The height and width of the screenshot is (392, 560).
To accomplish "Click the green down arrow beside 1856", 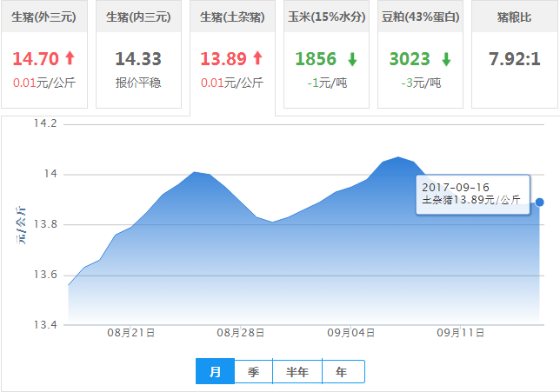I will [352, 59].
